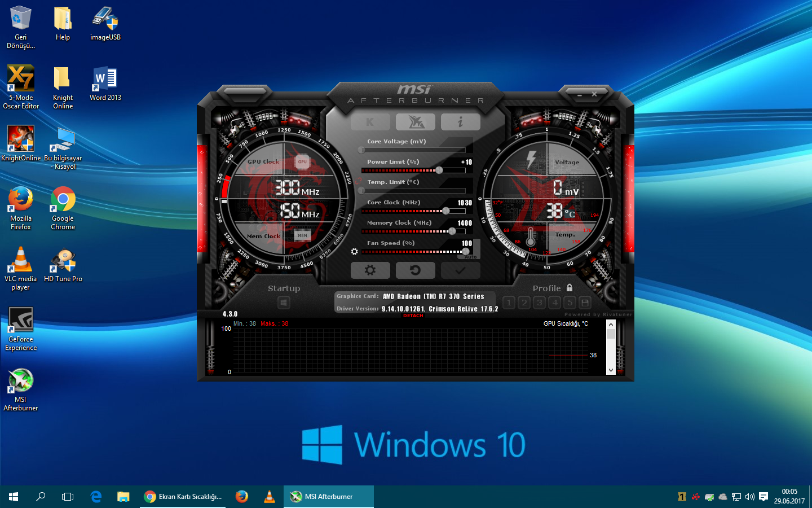The height and width of the screenshot is (508, 812).
Task: Click the save profile floppy disk icon
Action: tap(585, 303)
